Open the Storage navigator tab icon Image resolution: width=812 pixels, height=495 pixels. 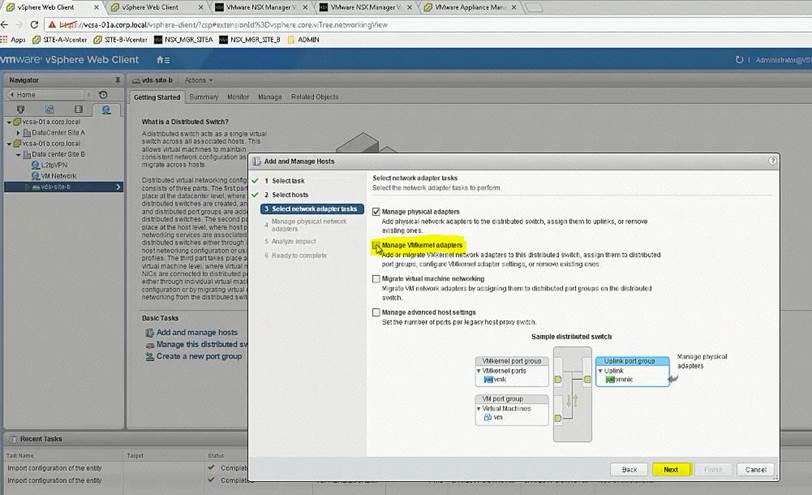click(x=76, y=109)
